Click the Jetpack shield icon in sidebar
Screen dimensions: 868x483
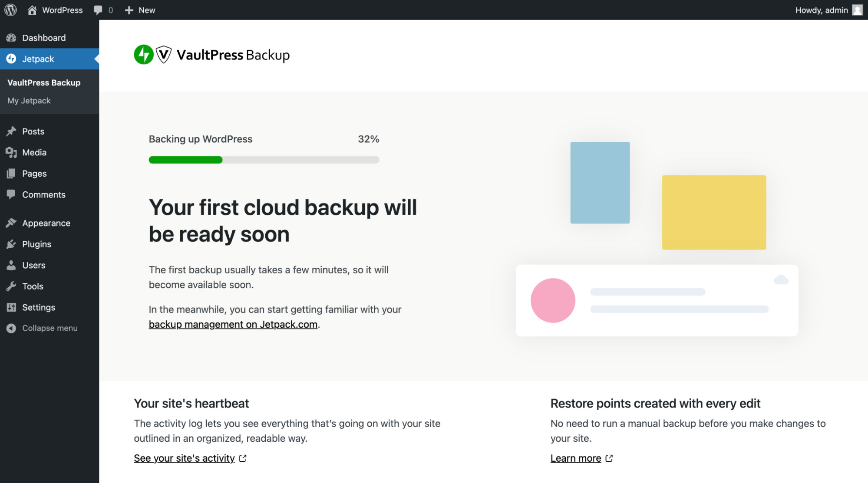click(12, 58)
